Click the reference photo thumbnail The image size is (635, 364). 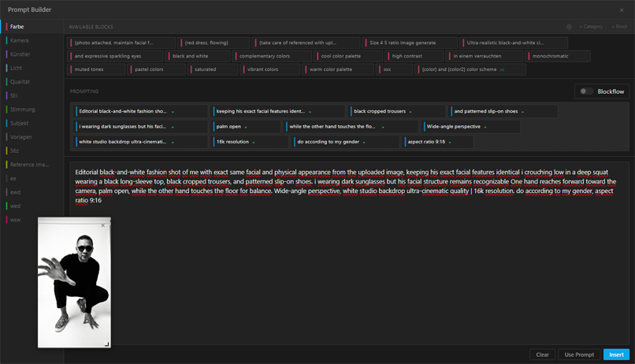point(74,284)
